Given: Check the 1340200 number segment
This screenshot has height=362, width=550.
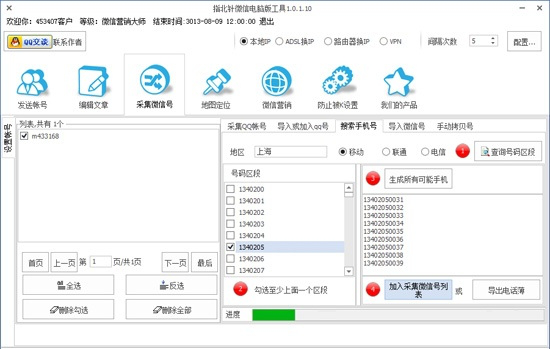Looking at the screenshot, I should pos(230,189).
